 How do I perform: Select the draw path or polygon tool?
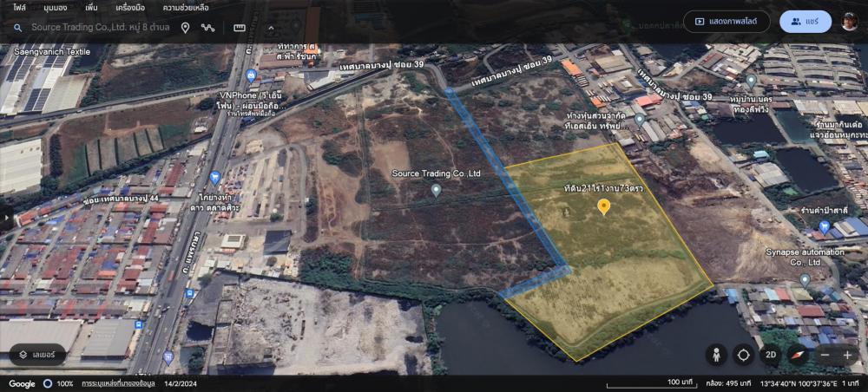coord(207,28)
